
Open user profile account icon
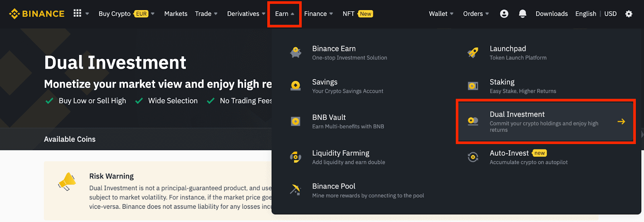(x=504, y=14)
